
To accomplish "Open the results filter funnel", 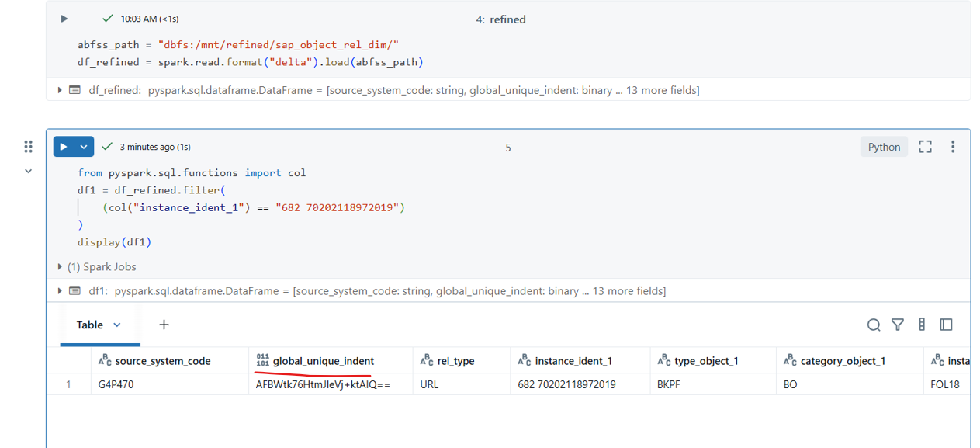I will 898,325.
